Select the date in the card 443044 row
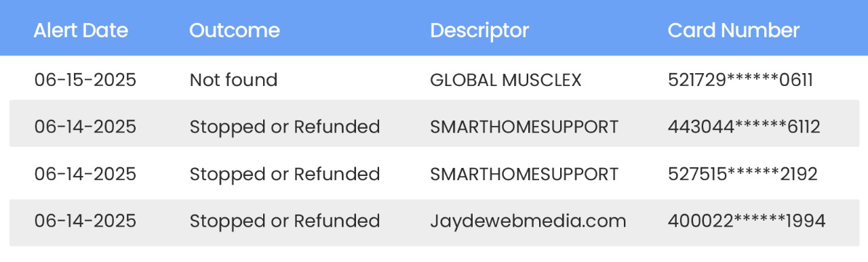 [x=85, y=127]
